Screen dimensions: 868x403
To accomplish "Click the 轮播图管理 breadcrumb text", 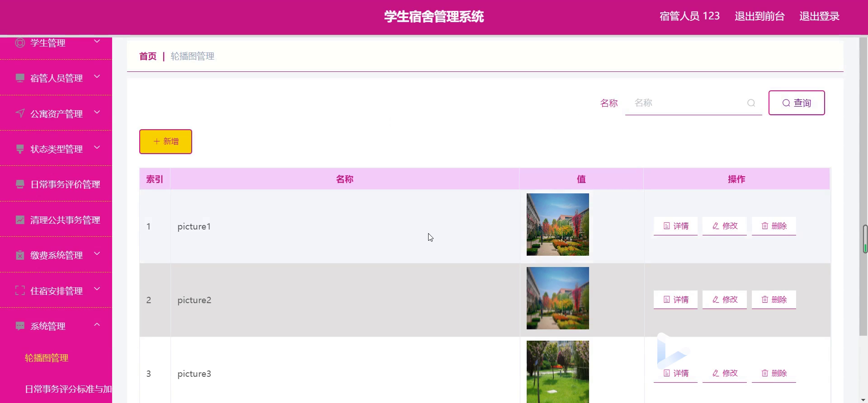I will (193, 56).
